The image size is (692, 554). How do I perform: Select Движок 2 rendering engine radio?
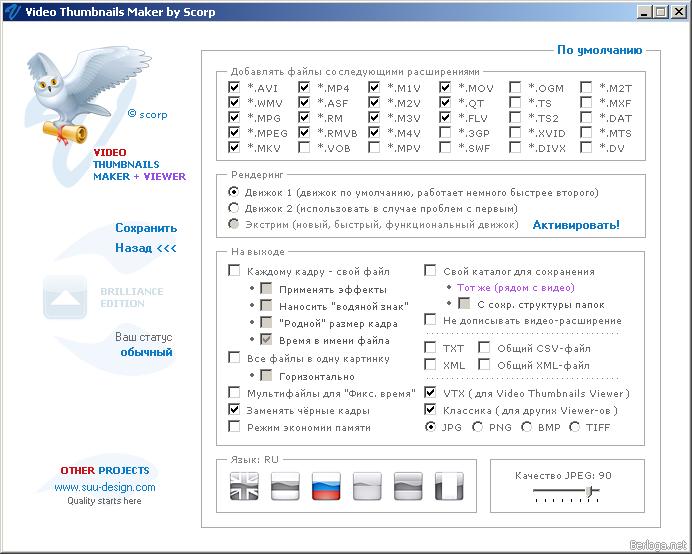tap(233, 208)
